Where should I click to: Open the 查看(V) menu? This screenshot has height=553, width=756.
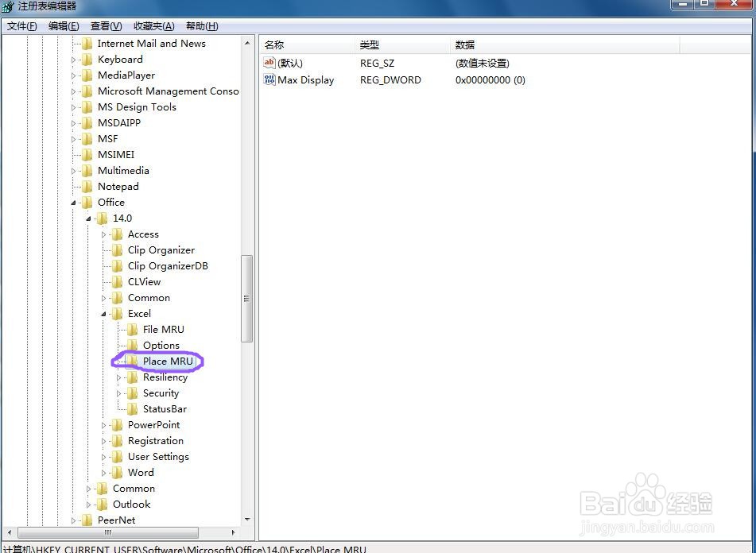(106, 26)
